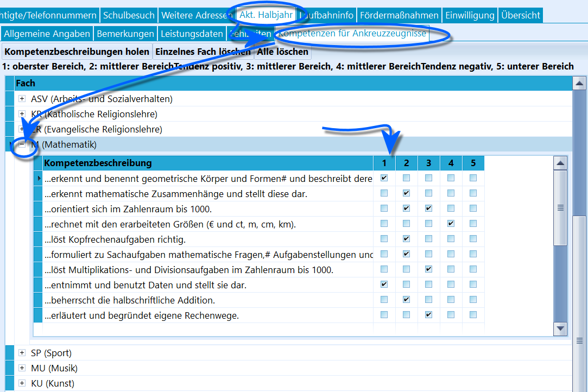Select the 'SP (Sport)' subject label
588x392 pixels.
[x=52, y=353]
